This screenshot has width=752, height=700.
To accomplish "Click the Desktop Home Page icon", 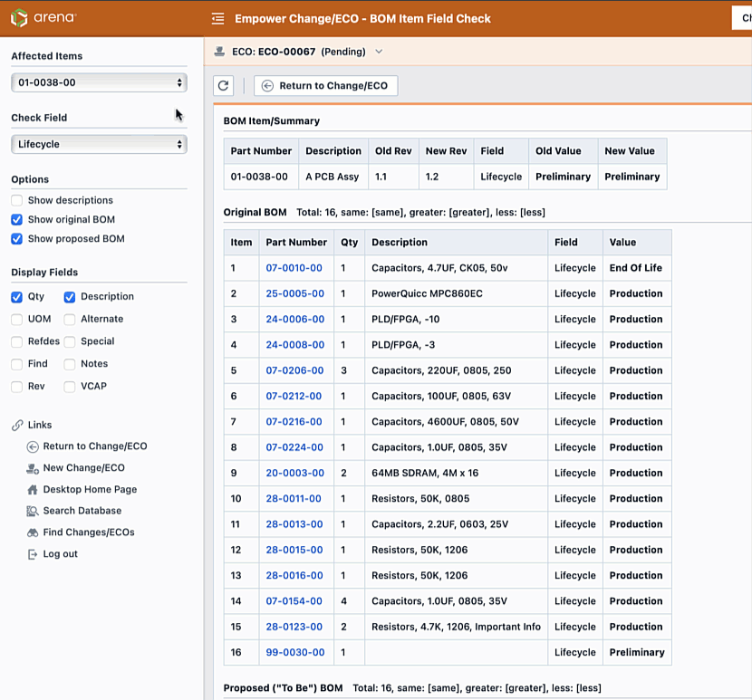I will point(33,490).
